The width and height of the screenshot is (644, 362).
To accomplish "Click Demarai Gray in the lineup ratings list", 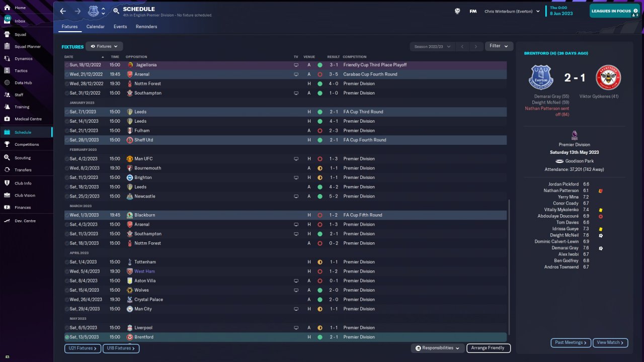I will [566, 248].
